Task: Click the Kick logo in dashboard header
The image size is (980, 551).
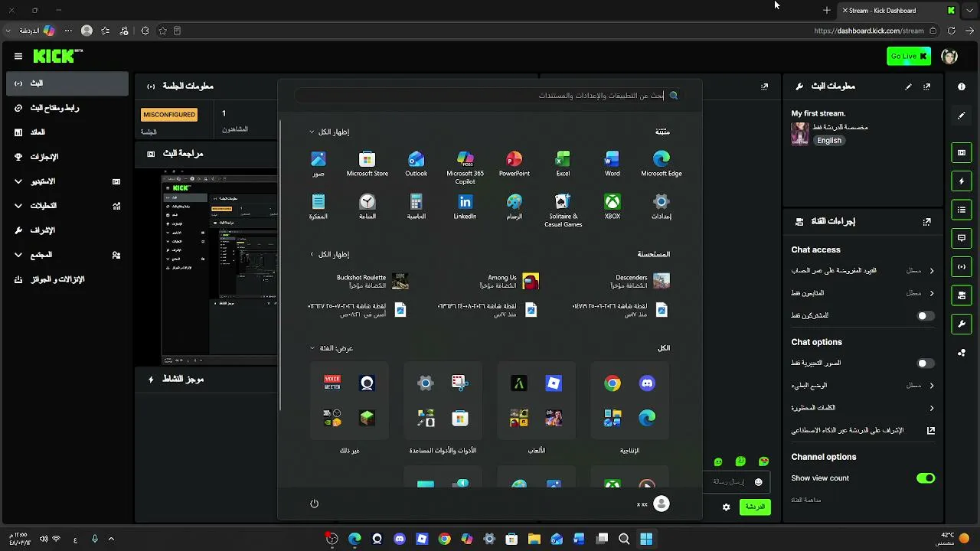Action: point(57,56)
